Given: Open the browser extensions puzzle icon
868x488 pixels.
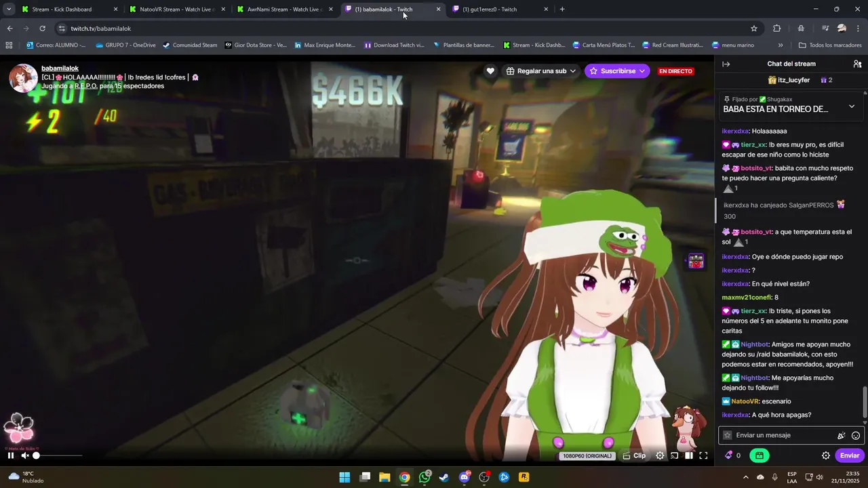Looking at the screenshot, I should pyautogui.click(x=777, y=28).
